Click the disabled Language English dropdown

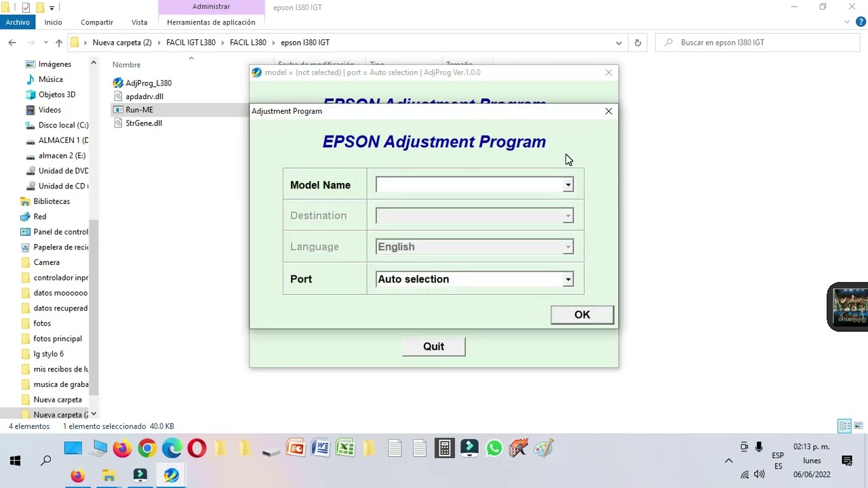[475, 247]
